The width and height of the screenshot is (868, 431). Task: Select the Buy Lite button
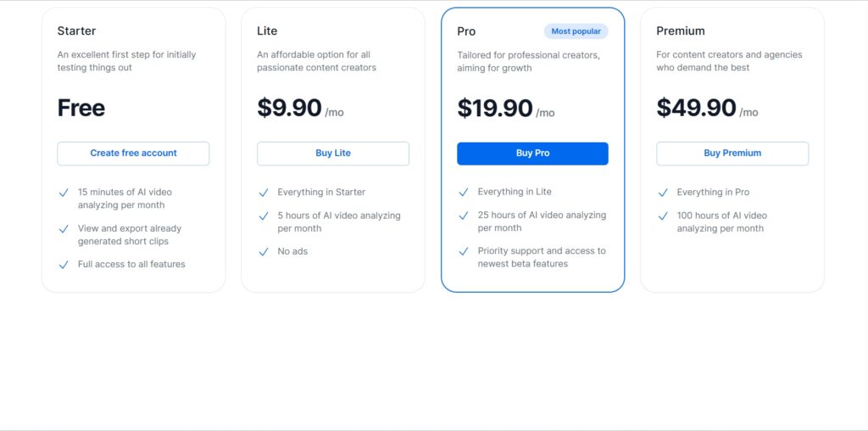tap(333, 154)
